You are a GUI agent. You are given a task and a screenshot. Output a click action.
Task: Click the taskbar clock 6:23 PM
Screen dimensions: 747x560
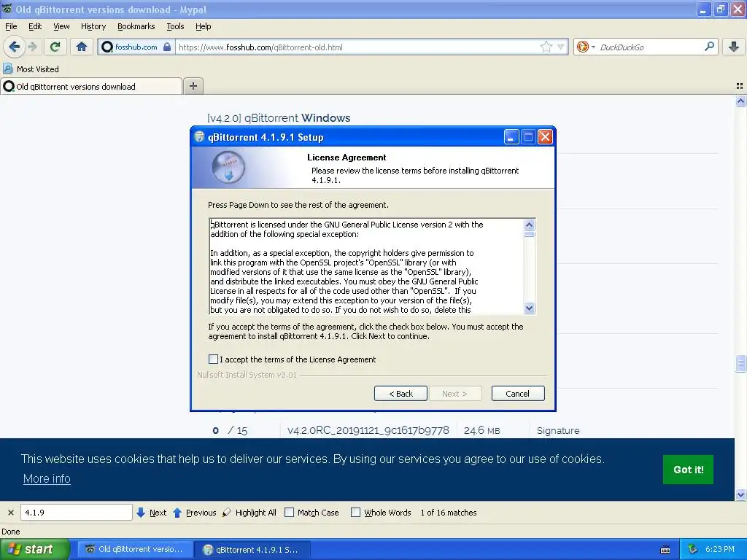point(719,549)
